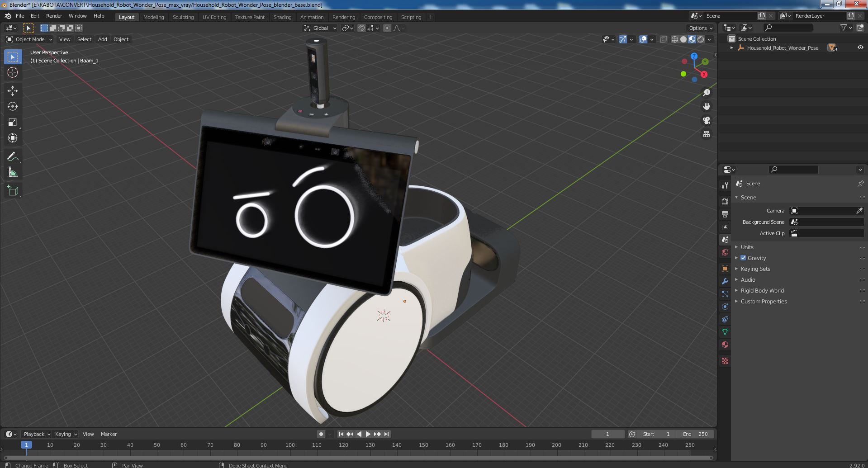This screenshot has height=468, width=868.
Task: Enable the Gravity checkbox
Action: pyautogui.click(x=743, y=258)
